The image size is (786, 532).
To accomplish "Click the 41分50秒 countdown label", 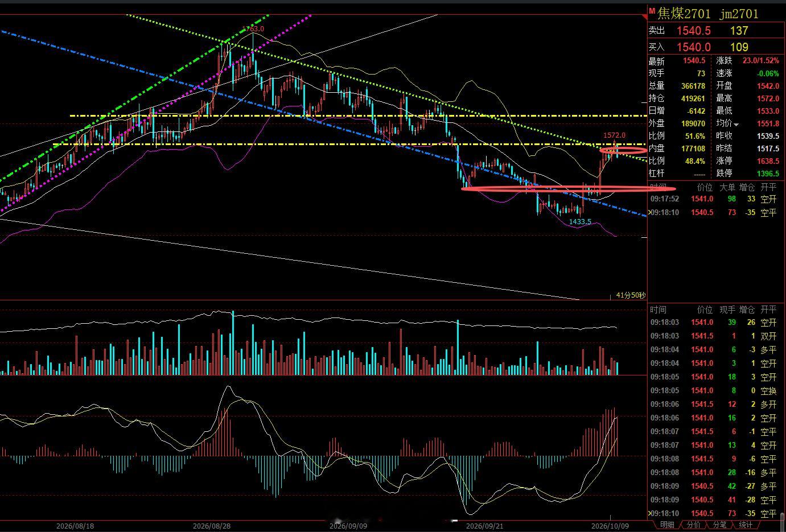I will [x=631, y=295].
